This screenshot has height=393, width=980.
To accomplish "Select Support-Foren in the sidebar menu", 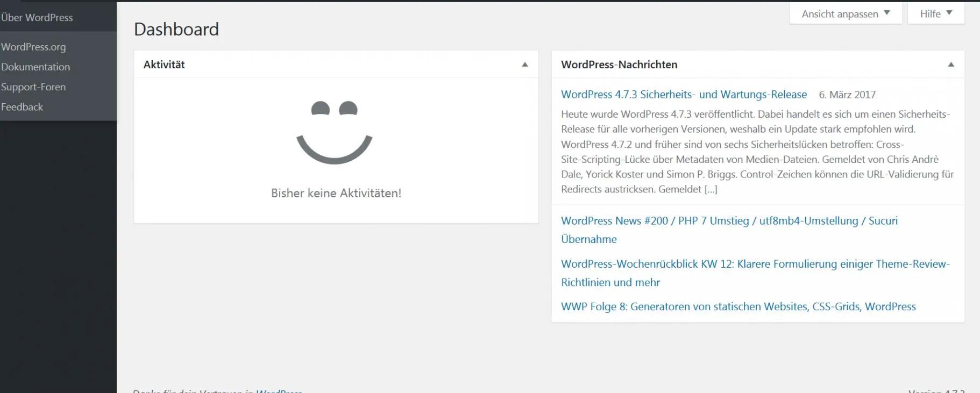I will pyautogui.click(x=33, y=87).
